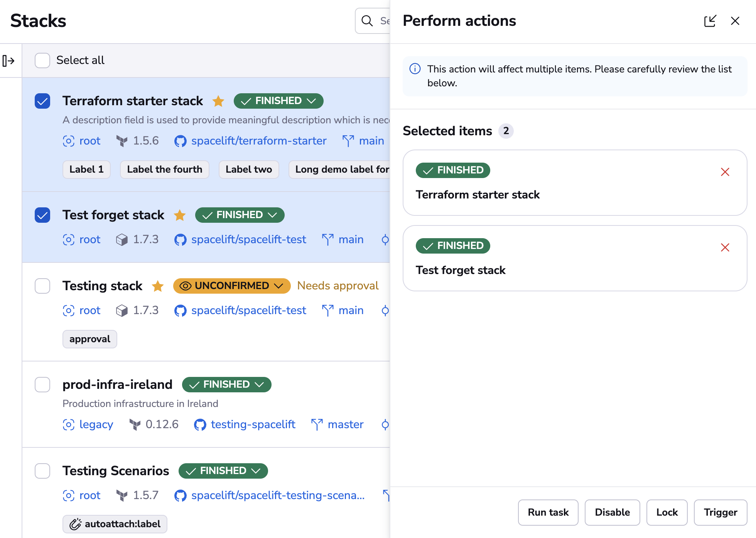Expand FINISHED status dropdown on Terraform starter stack
This screenshot has height=538, width=756.
(x=312, y=101)
